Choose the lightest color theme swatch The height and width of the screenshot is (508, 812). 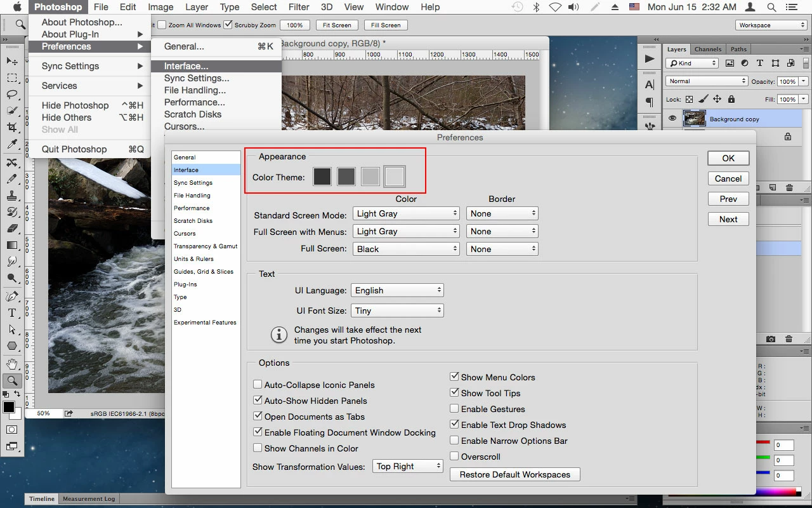[395, 177]
